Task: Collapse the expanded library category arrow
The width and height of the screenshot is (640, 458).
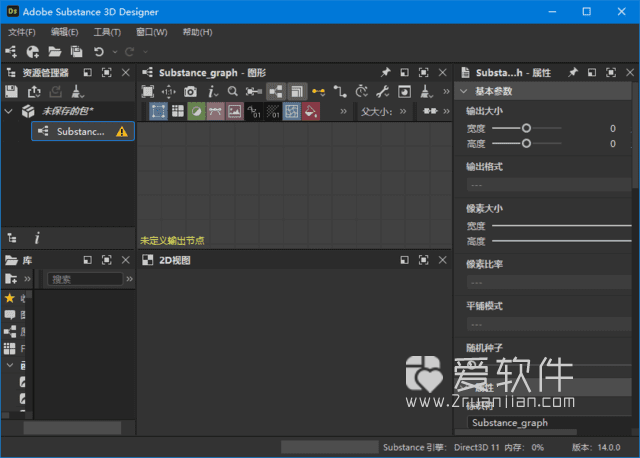Action: pos(10,365)
